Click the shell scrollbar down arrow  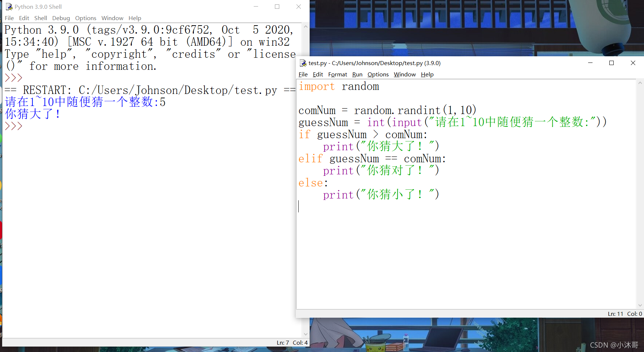[306, 334]
